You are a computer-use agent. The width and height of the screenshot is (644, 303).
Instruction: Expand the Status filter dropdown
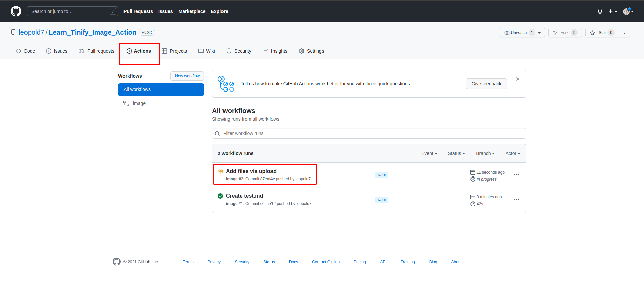click(x=456, y=153)
